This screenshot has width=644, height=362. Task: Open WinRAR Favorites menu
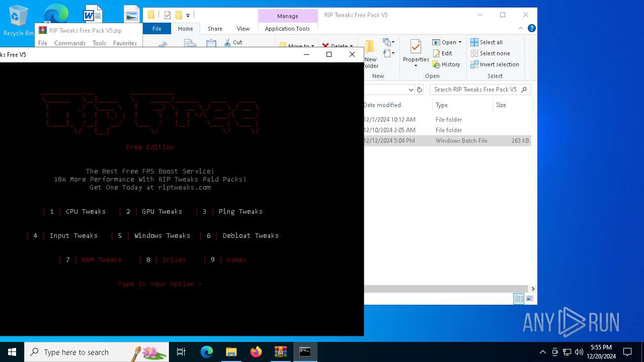tap(125, 43)
